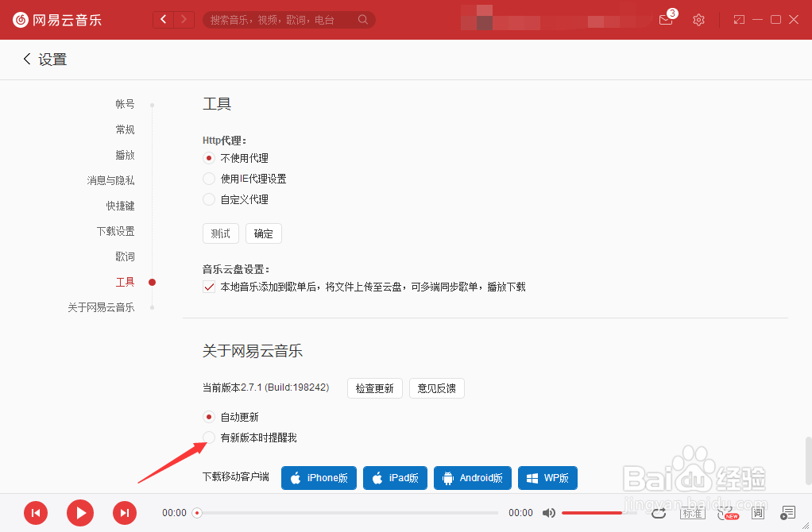Jump to the 快捷键 settings section
This screenshot has width=812, height=532.
click(x=120, y=206)
